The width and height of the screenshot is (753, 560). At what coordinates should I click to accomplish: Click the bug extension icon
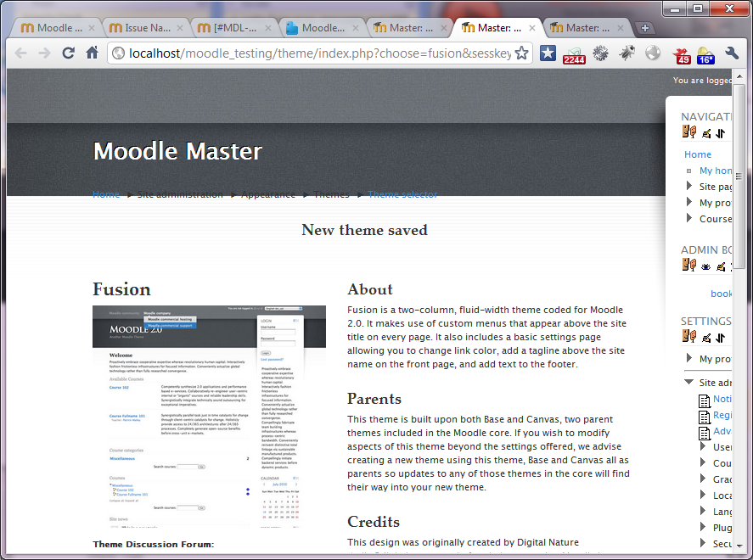click(x=627, y=53)
